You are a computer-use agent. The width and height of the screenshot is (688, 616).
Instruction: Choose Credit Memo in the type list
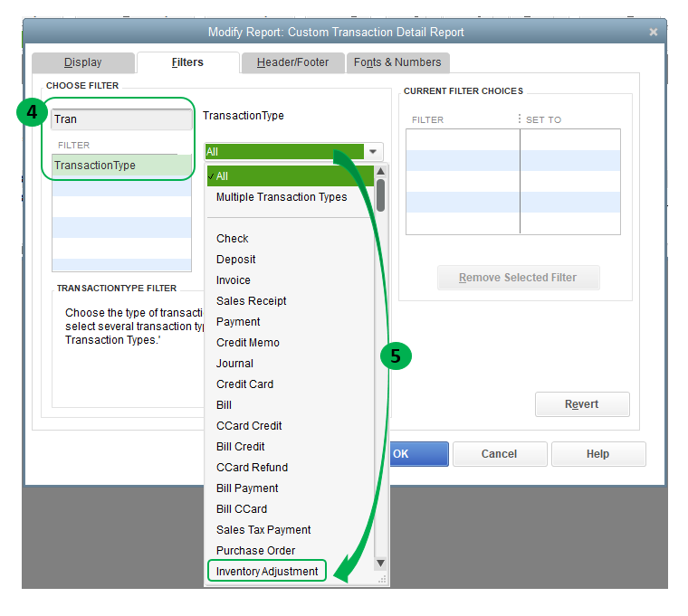coord(248,343)
